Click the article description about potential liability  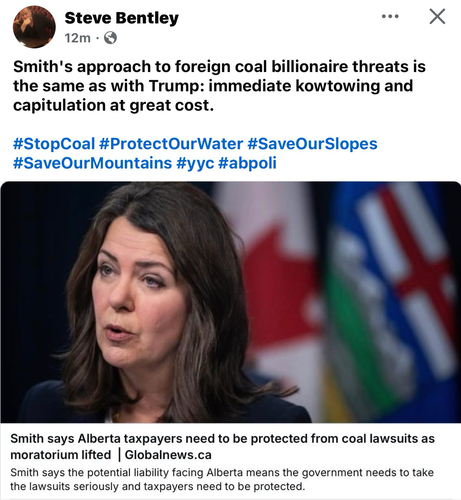(x=222, y=479)
